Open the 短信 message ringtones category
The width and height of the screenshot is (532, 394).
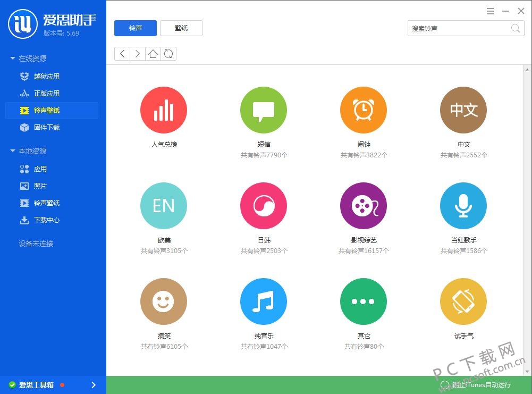tap(263, 110)
